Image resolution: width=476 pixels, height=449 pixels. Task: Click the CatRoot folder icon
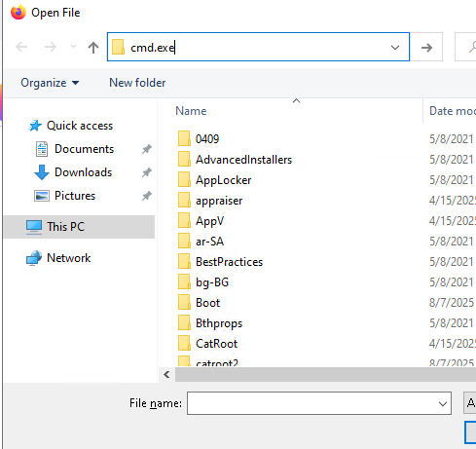coord(184,344)
